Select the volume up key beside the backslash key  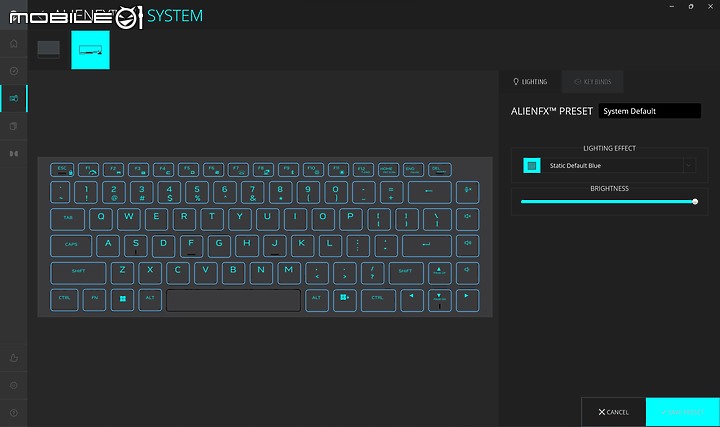(x=468, y=219)
